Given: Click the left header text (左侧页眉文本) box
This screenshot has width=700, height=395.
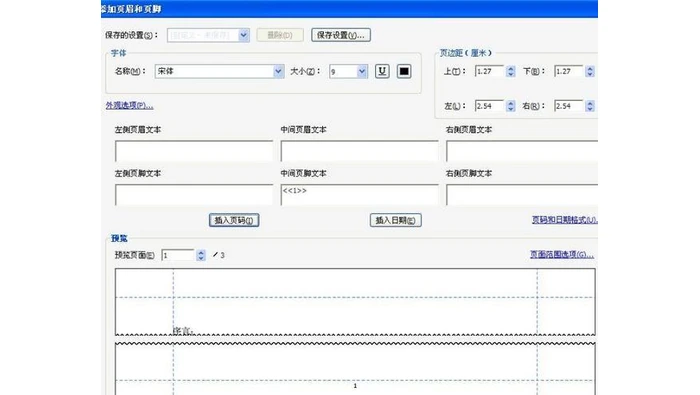Looking at the screenshot, I should click(x=194, y=151).
